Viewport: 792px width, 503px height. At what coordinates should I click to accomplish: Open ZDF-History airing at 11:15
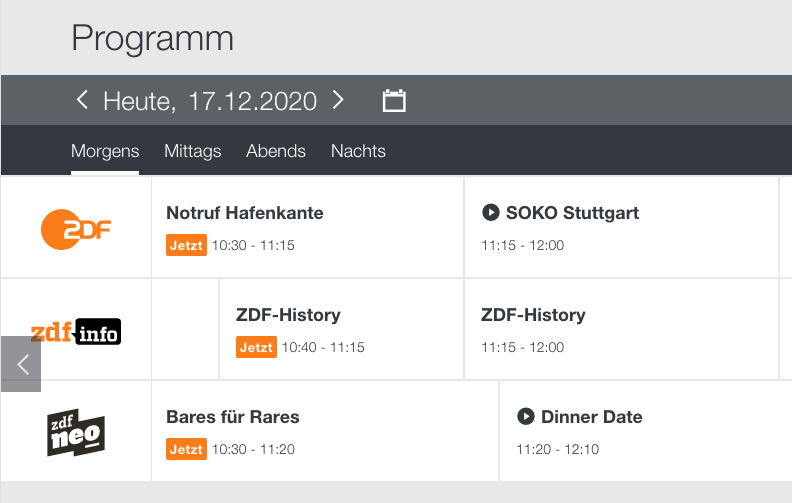click(x=533, y=315)
